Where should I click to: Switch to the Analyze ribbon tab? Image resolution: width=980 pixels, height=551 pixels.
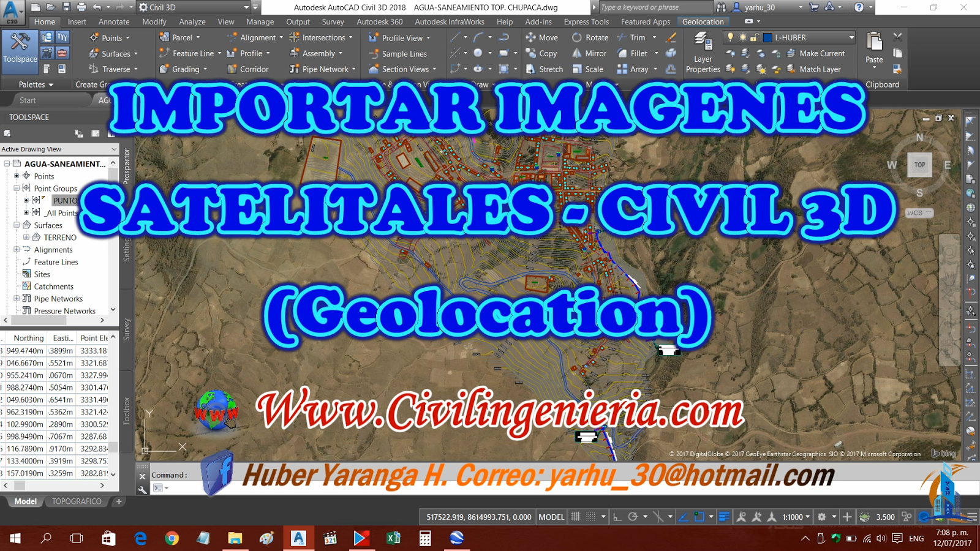[192, 21]
